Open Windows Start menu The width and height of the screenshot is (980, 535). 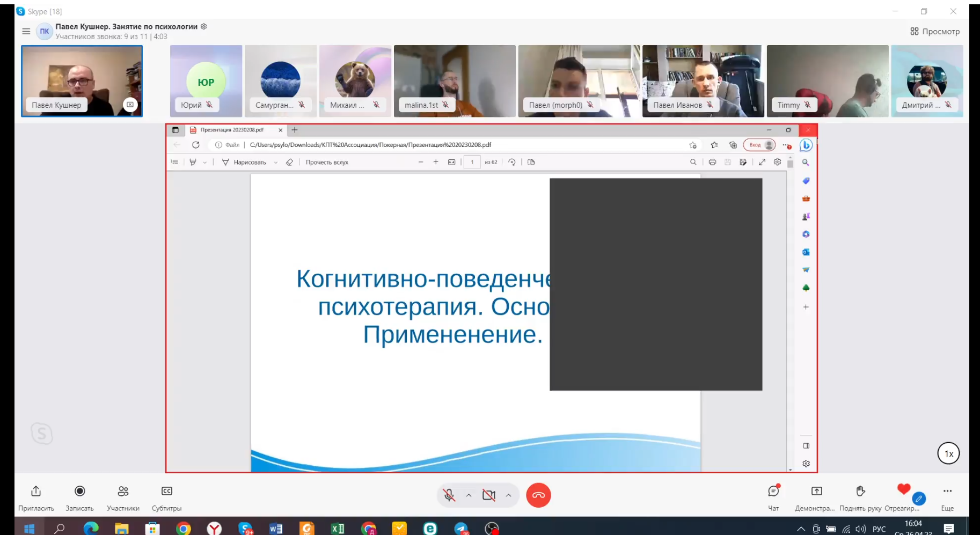tap(29, 529)
